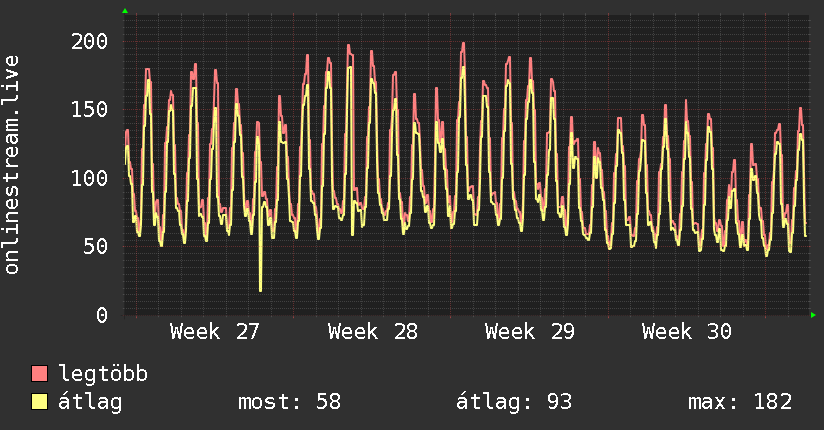824x430 pixels.
Task: Select the legtöbb legend label
Action: click(x=103, y=373)
